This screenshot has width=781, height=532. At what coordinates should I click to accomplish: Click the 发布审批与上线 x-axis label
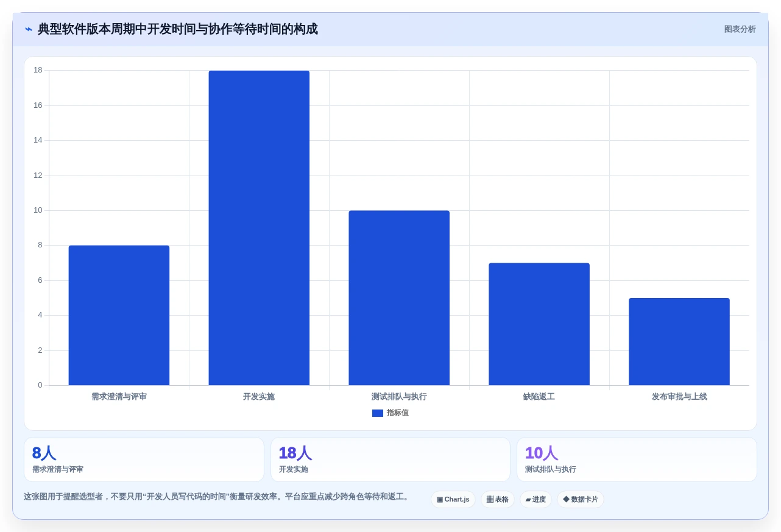679,397
